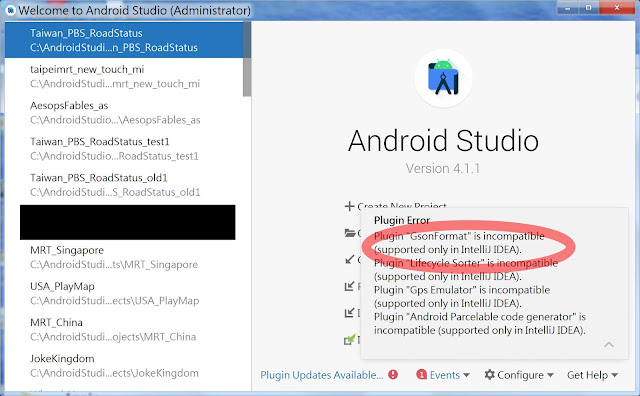640x396 pixels.
Task: Click the Gps Emulator incompatible message
Action: coord(462,297)
